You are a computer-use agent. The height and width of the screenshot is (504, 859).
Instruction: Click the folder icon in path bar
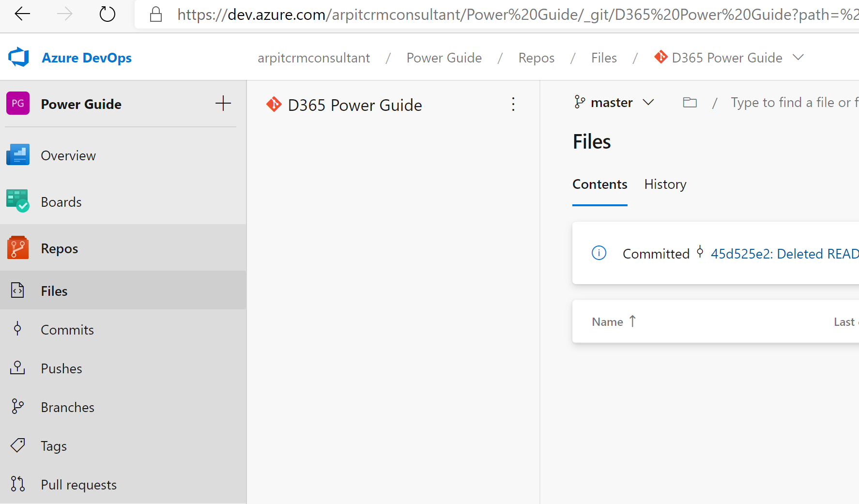pos(690,102)
